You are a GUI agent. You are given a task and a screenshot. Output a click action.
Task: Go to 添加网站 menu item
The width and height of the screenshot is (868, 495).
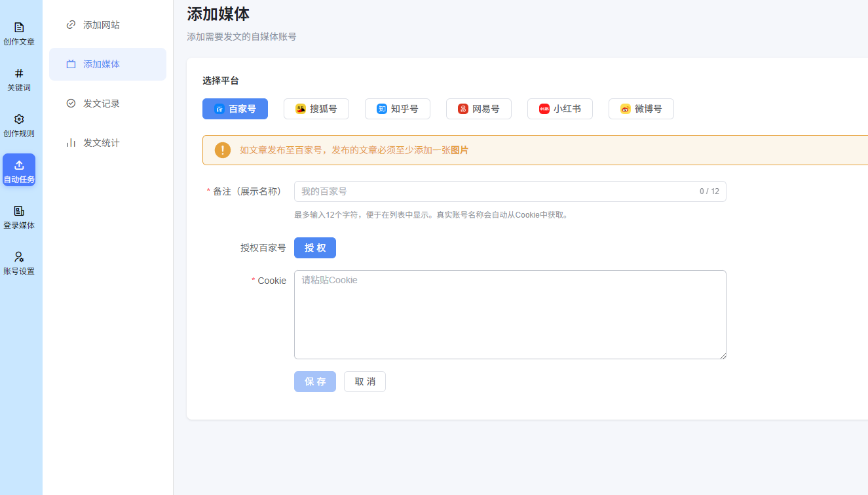pyautogui.click(x=101, y=25)
